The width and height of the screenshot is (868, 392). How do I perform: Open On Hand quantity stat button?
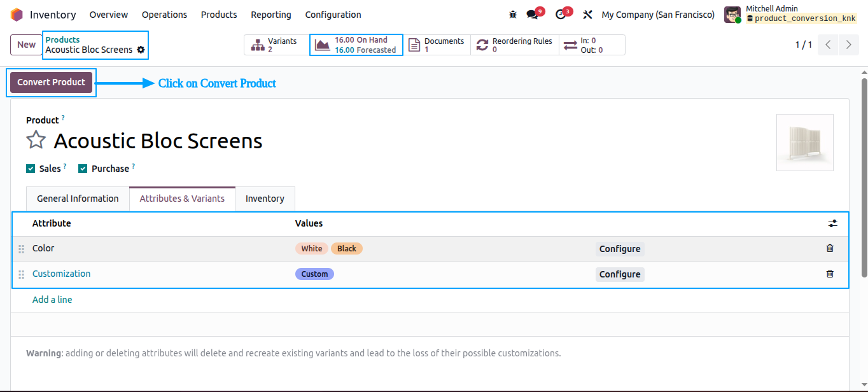point(356,45)
